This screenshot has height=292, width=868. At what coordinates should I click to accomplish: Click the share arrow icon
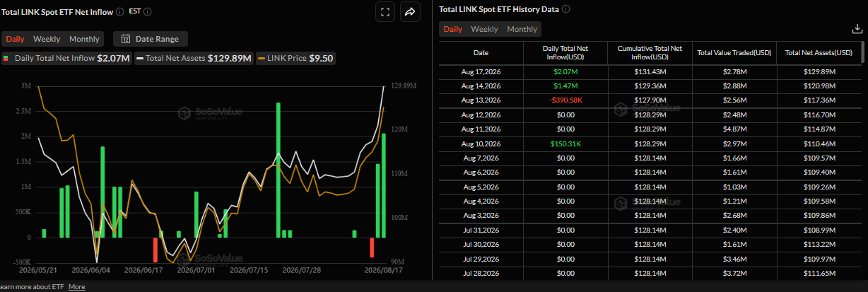pos(410,11)
